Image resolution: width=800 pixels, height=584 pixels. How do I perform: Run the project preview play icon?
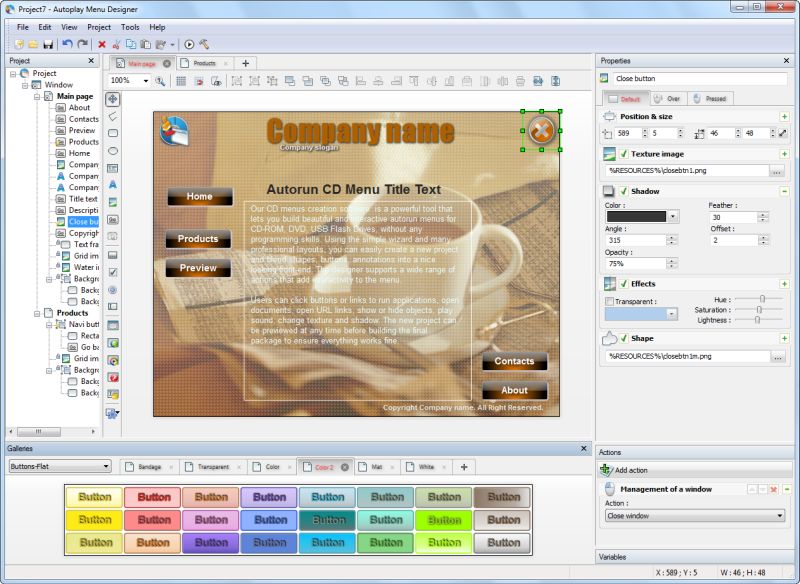(189, 44)
